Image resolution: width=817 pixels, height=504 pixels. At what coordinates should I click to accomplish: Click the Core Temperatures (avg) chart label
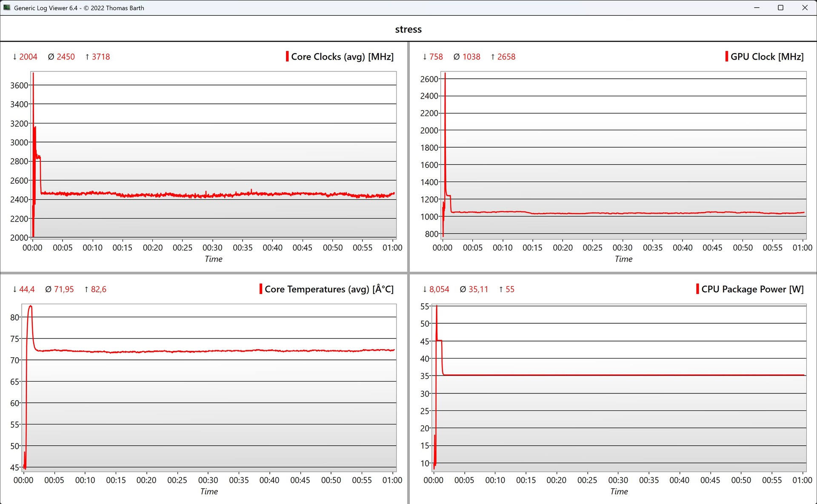[x=329, y=289]
